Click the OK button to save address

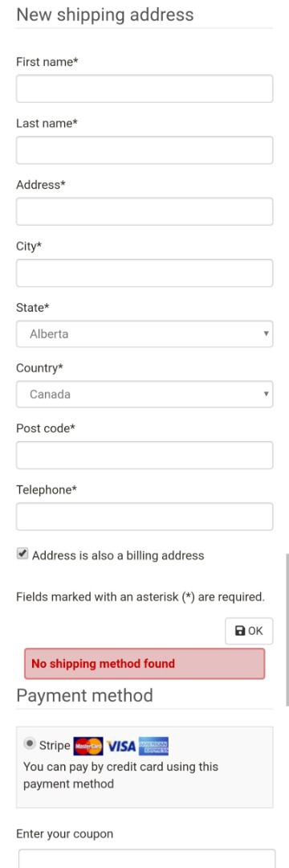tap(249, 631)
